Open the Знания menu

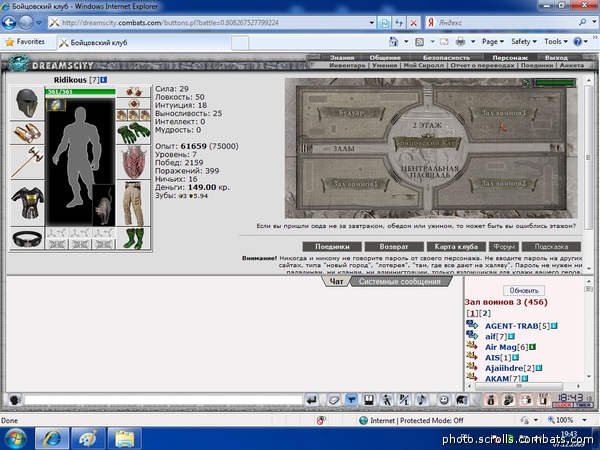tap(342, 58)
